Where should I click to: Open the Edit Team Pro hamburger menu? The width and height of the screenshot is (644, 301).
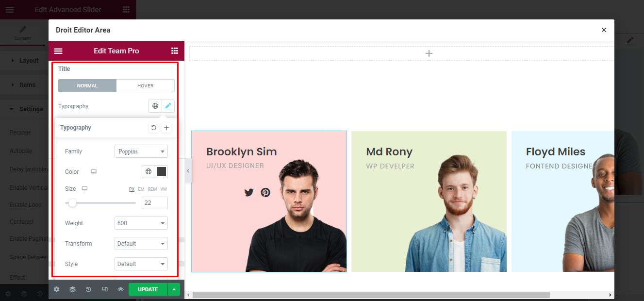tap(58, 51)
